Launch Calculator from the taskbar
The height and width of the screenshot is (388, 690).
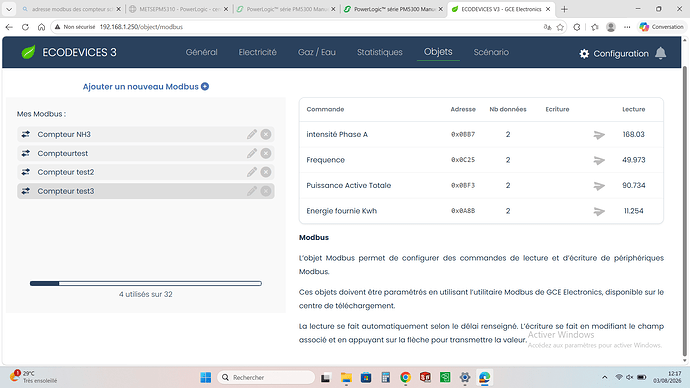385,377
